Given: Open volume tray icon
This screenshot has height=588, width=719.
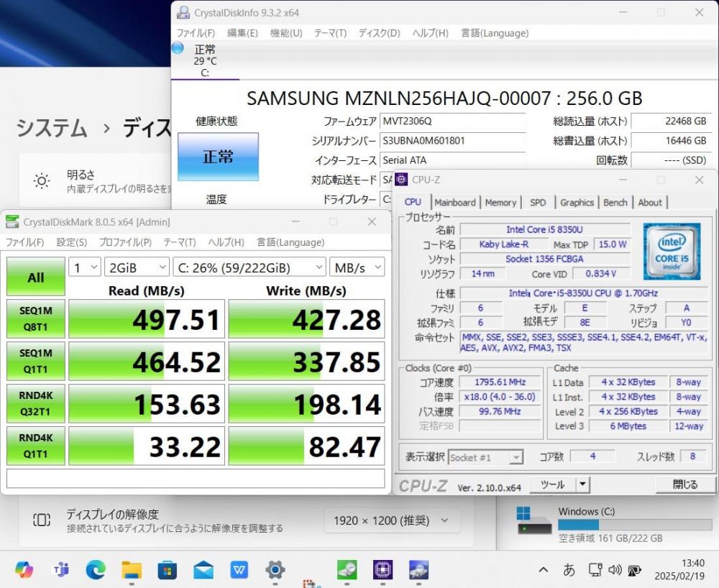Looking at the screenshot, I should pyautogui.click(x=615, y=569).
